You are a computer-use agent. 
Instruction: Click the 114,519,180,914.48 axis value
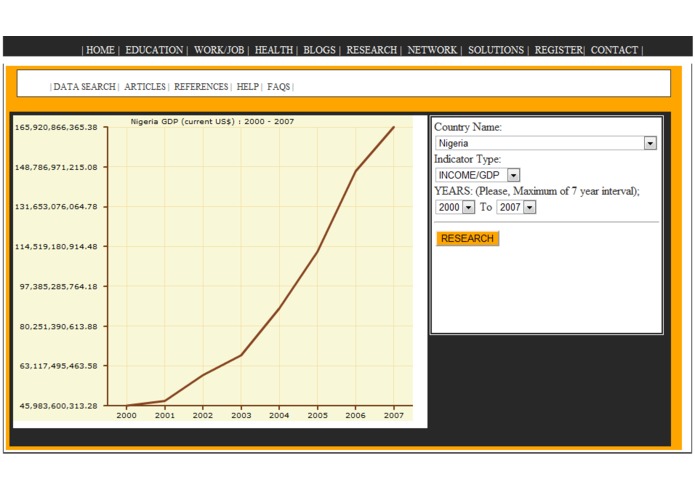coord(56,246)
